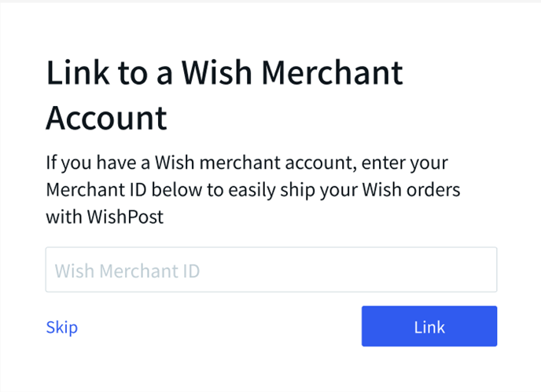
Task: Select the 'Link to a Wish Merchant Account' heading
Action: click(x=225, y=95)
